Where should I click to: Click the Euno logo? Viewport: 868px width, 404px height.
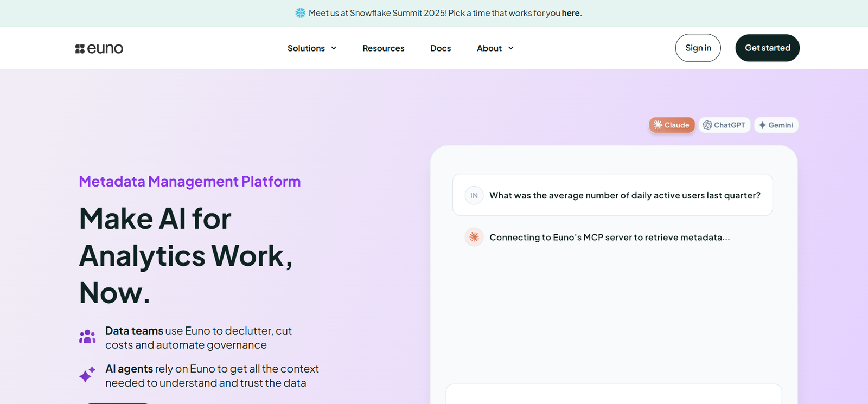point(99,48)
